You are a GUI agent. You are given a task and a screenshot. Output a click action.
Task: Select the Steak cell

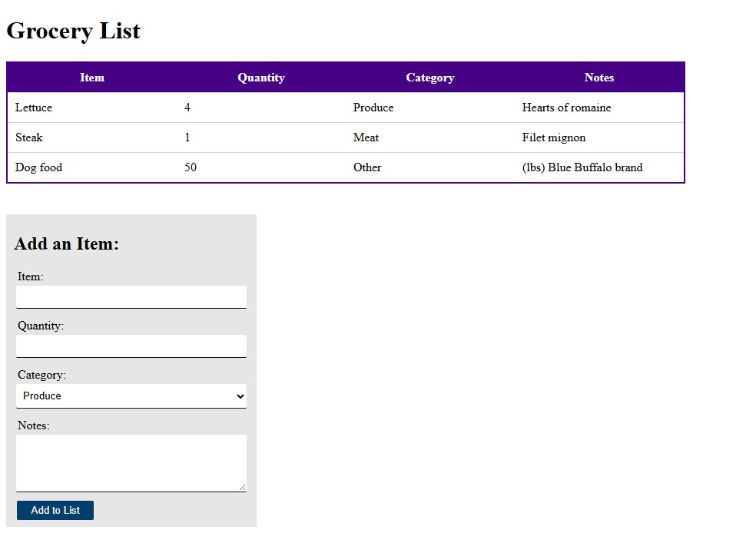click(92, 137)
